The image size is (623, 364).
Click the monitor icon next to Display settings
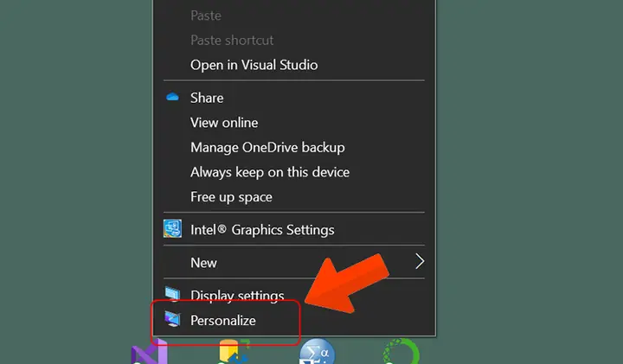coord(172,294)
